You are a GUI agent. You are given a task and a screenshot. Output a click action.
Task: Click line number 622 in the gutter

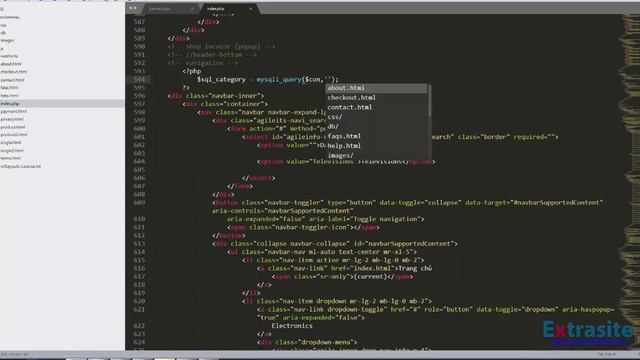[x=139, y=326]
